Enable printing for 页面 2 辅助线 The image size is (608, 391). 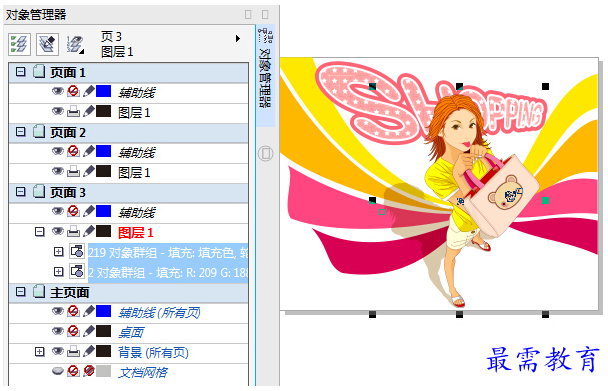pyautogui.click(x=73, y=151)
